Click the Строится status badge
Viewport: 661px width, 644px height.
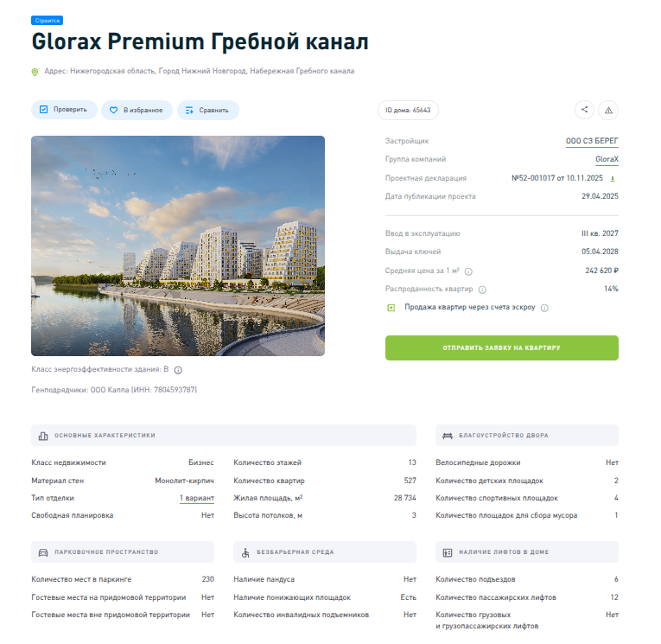pyautogui.click(x=48, y=20)
